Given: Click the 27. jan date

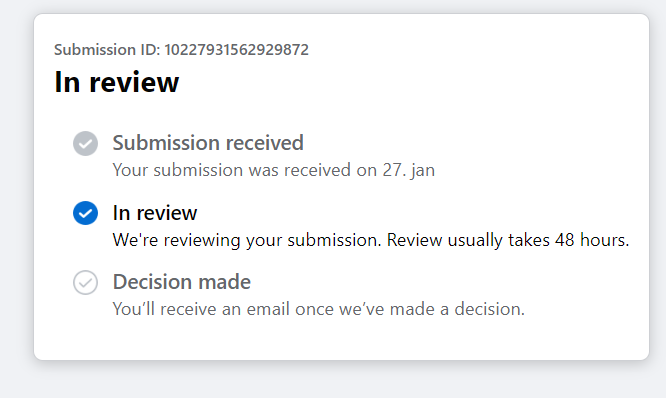Looking at the screenshot, I should click(409, 170).
